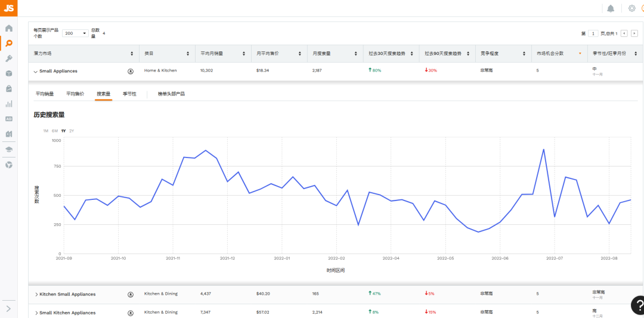This screenshot has width=644, height=318.
Task: Click the Home & Kitchen category cell
Action: click(160, 70)
